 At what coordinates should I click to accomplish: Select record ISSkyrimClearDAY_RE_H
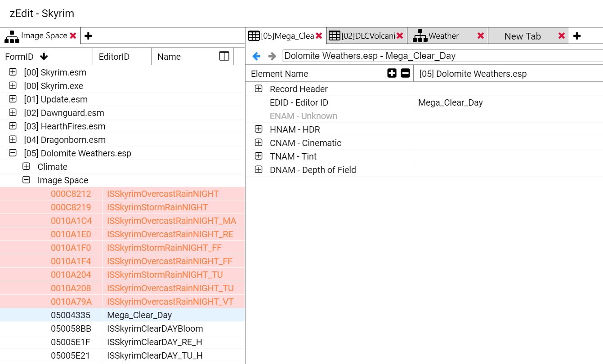(x=122, y=342)
